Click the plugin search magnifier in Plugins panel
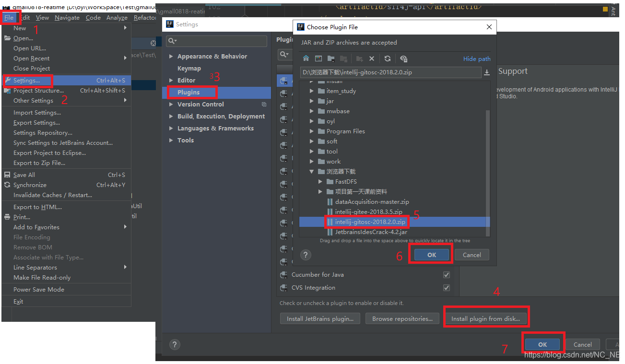The image size is (625, 364). (x=284, y=54)
